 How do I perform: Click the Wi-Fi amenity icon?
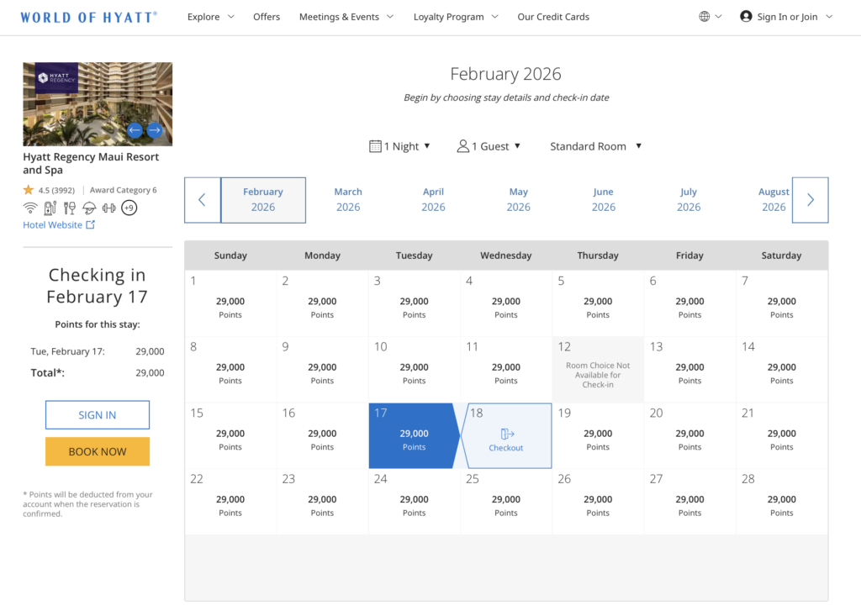(30, 208)
